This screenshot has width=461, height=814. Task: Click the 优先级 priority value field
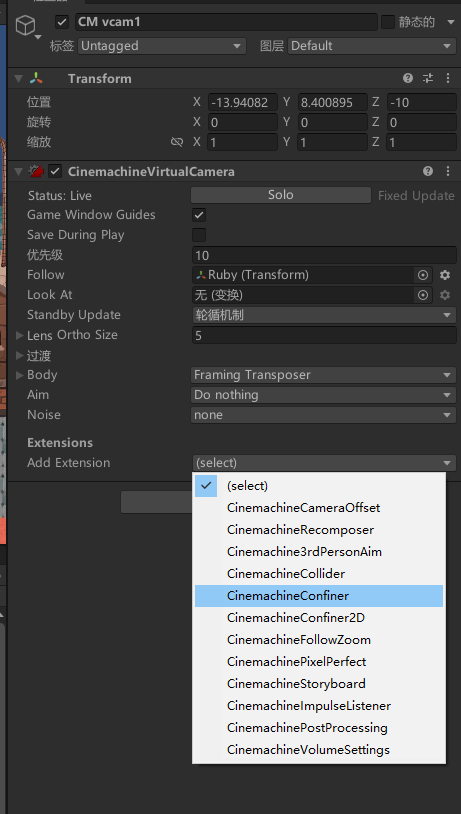[x=324, y=255]
